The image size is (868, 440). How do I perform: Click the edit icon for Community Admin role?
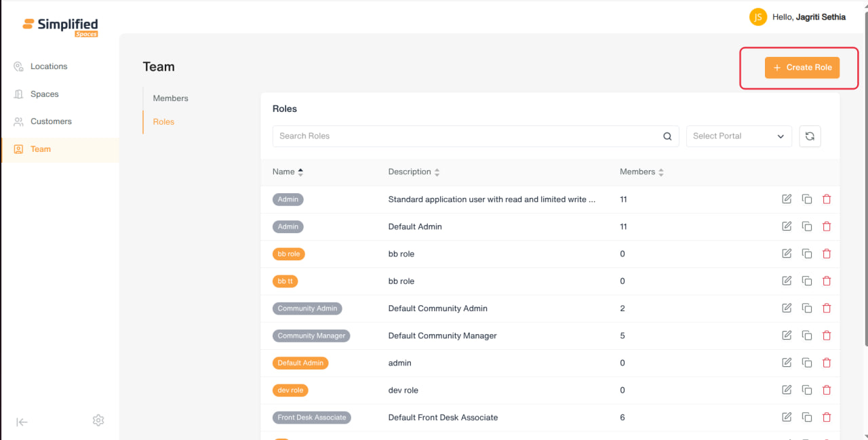pos(787,308)
